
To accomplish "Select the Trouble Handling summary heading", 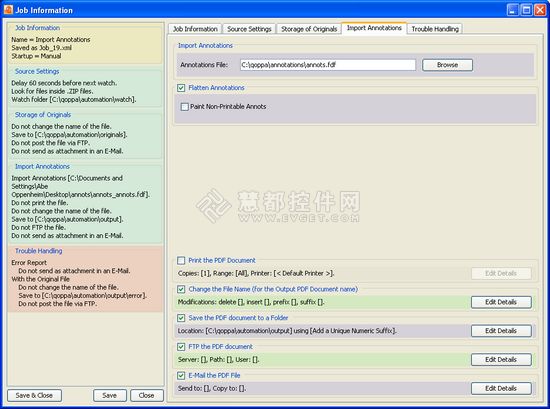I will [x=39, y=251].
